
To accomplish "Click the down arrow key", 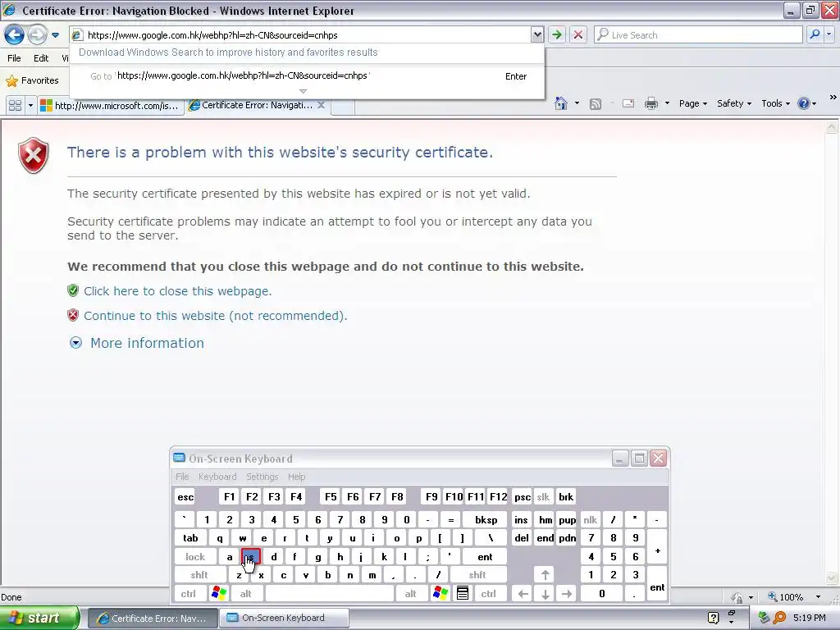I will (x=545, y=594).
